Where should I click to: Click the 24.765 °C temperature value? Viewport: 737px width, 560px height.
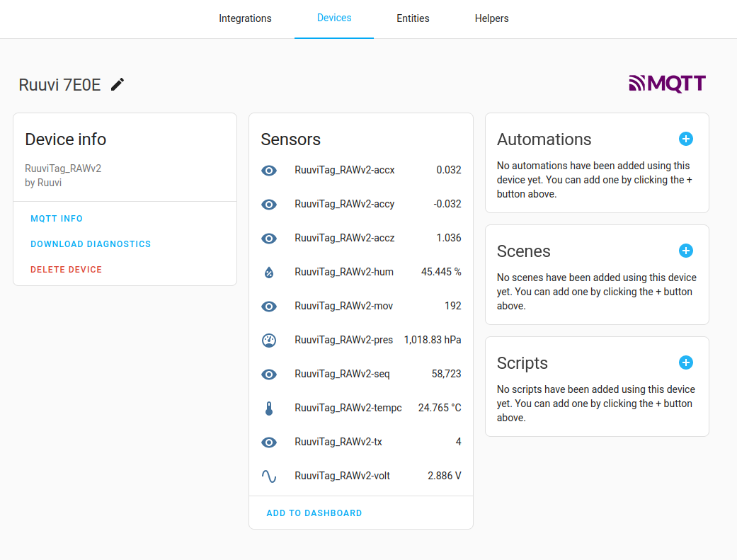pyautogui.click(x=440, y=408)
